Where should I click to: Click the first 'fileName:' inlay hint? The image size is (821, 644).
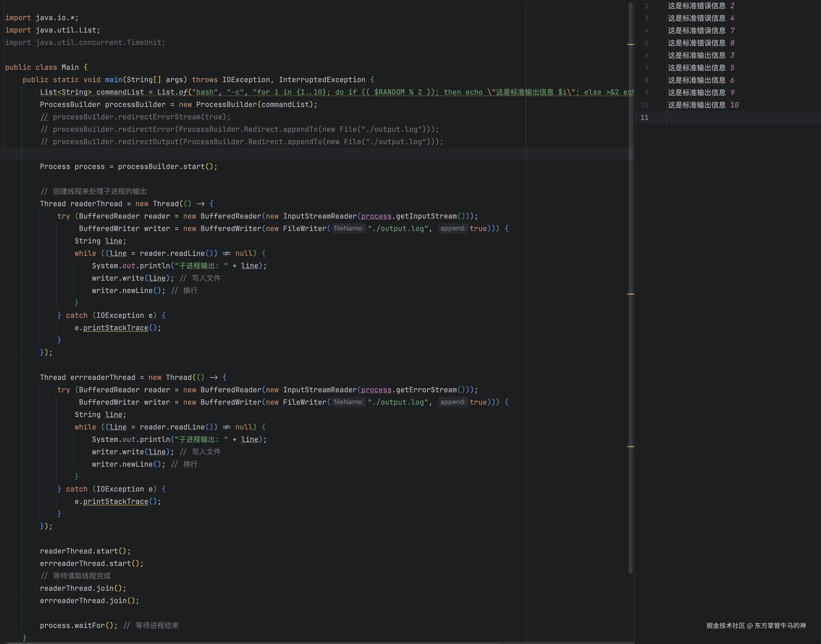(x=348, y=228)
